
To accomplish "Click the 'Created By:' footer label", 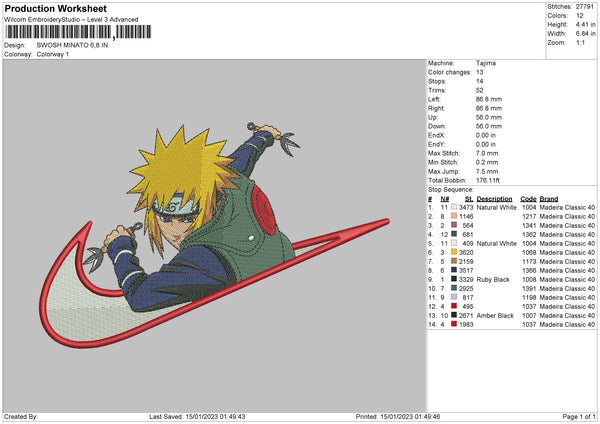I will tap(21, 417).
